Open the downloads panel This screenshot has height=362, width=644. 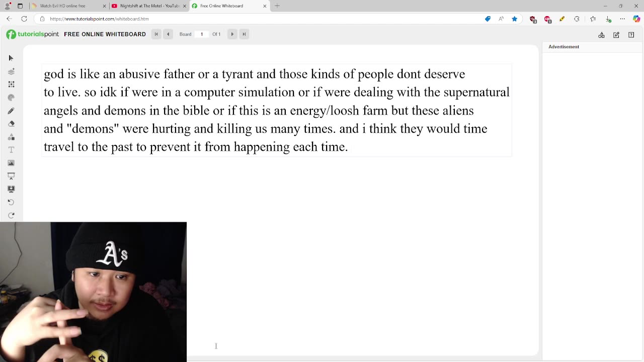point(608,19)
